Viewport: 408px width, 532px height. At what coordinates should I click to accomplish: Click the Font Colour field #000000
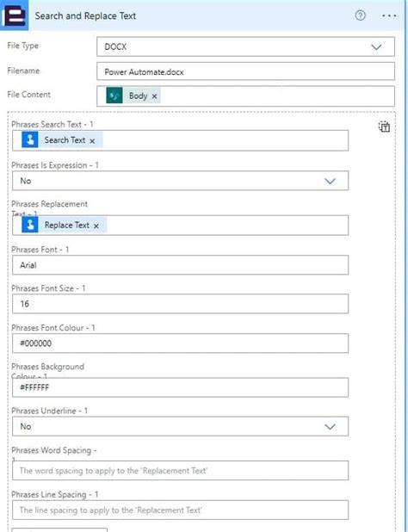tap(180, 343)
